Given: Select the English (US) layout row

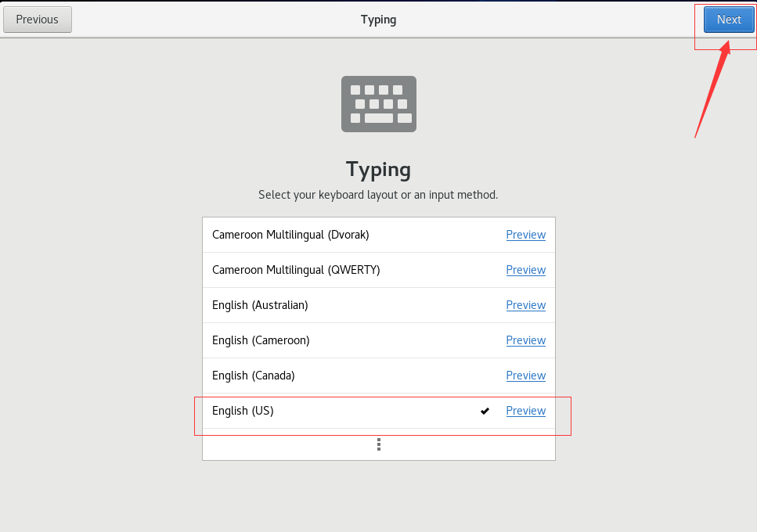Looking at the screenshot, I should click(379, 411).
